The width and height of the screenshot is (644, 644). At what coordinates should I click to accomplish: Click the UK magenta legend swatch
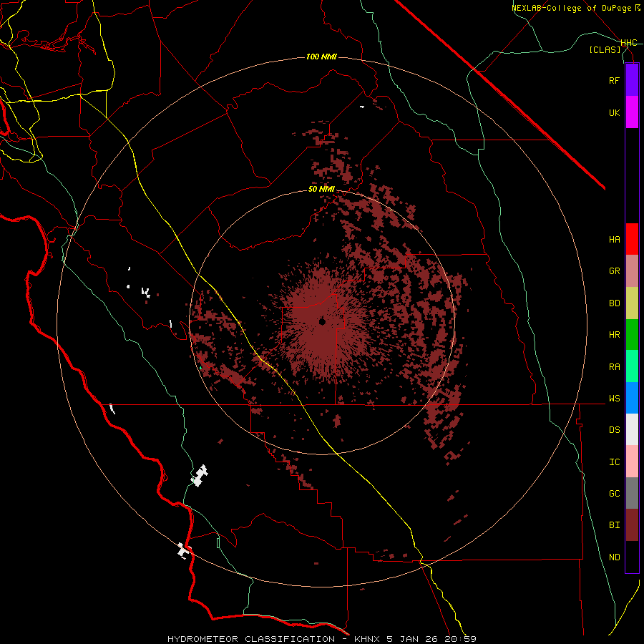632,112
